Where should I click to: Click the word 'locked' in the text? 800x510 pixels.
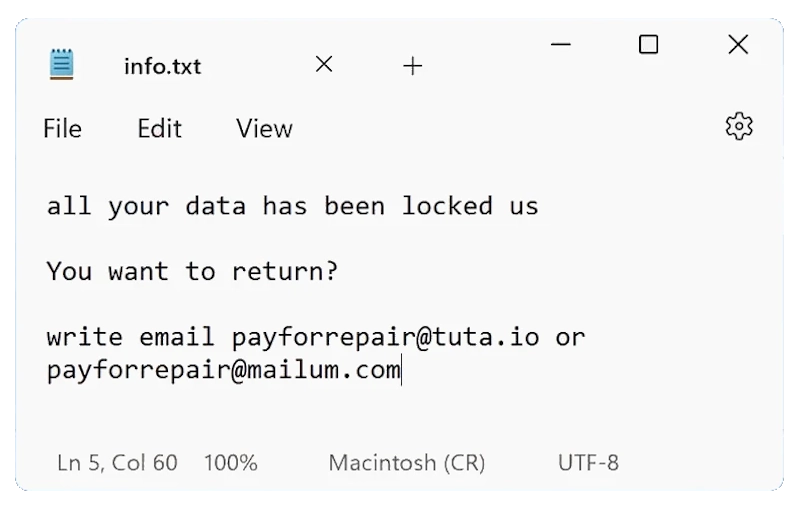447,207
